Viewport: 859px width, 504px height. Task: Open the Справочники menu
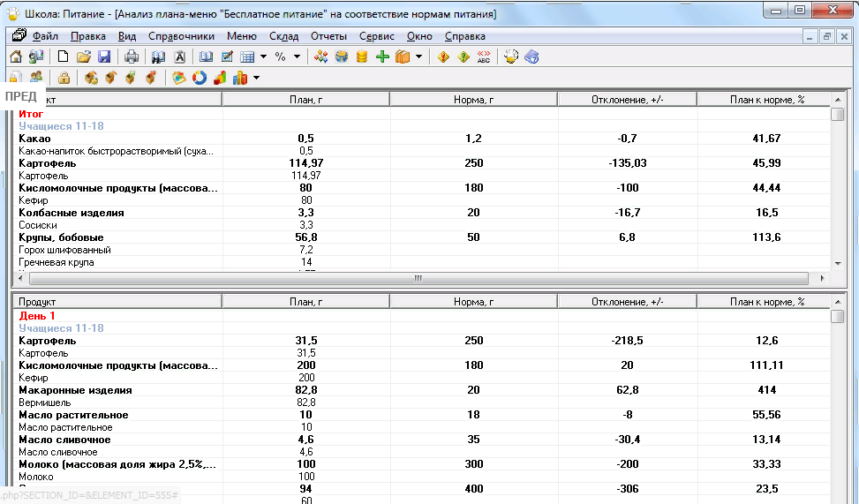pyautogui.click(x=181, y=36)
